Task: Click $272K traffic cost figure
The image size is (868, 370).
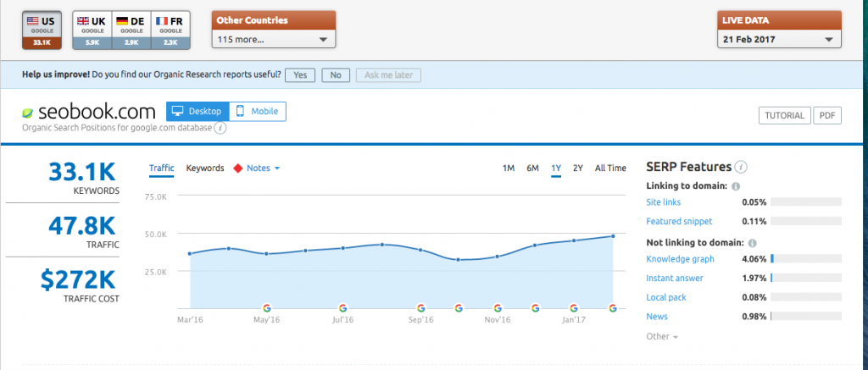Action: (79, 280)
